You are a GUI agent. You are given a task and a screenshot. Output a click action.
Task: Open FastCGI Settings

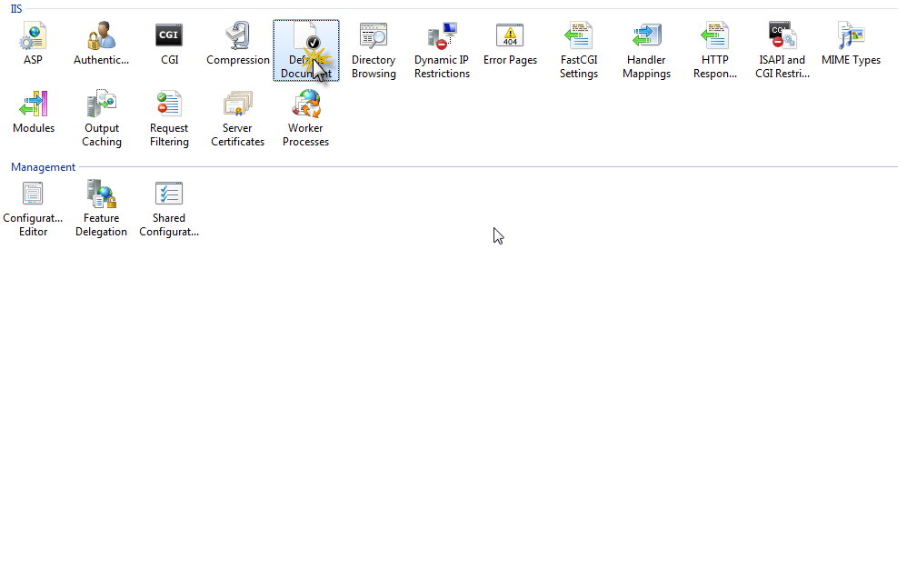[x=578, y=50]
